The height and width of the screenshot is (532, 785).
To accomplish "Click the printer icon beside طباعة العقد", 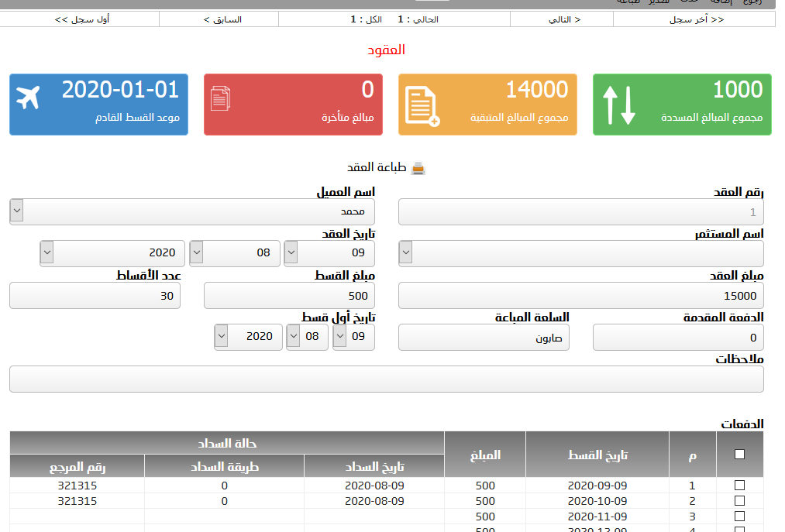I will click(418, 168).
